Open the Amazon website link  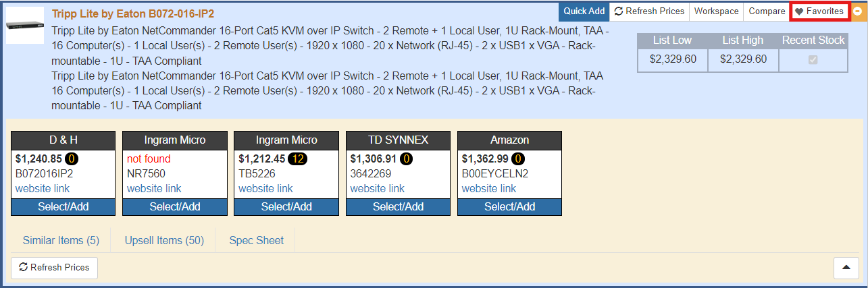(x=489, y=188)
